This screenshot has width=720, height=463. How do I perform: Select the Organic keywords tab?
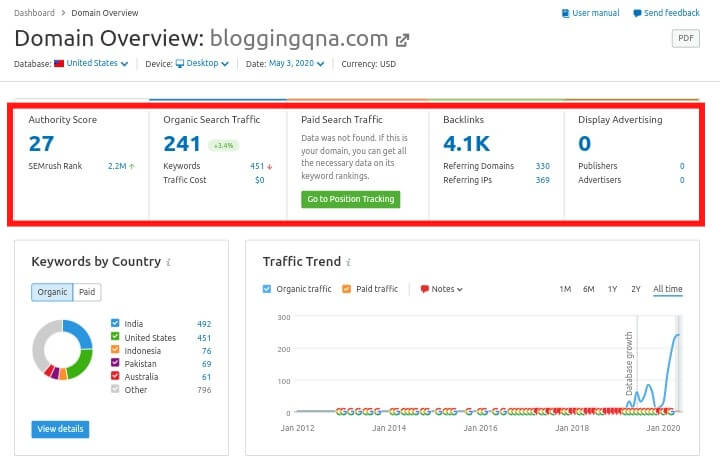52,292
